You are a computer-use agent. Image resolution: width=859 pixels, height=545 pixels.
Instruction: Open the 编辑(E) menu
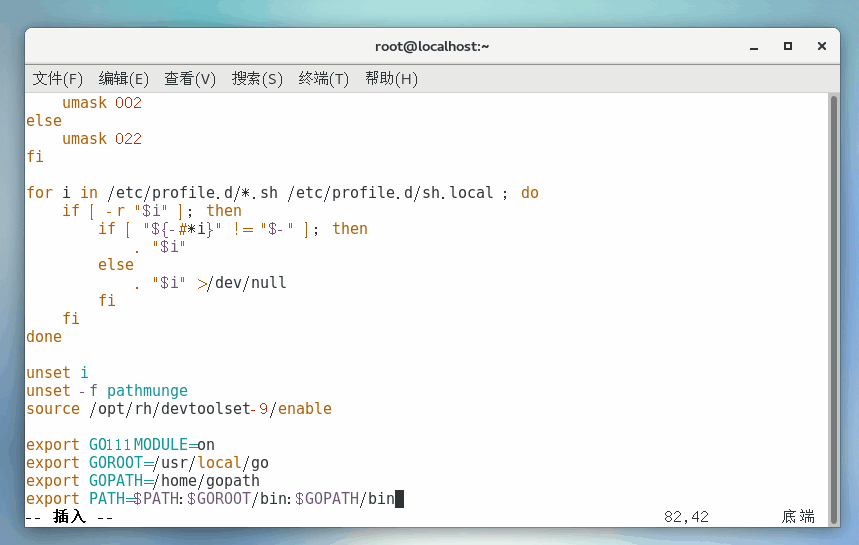pos(123,79)
